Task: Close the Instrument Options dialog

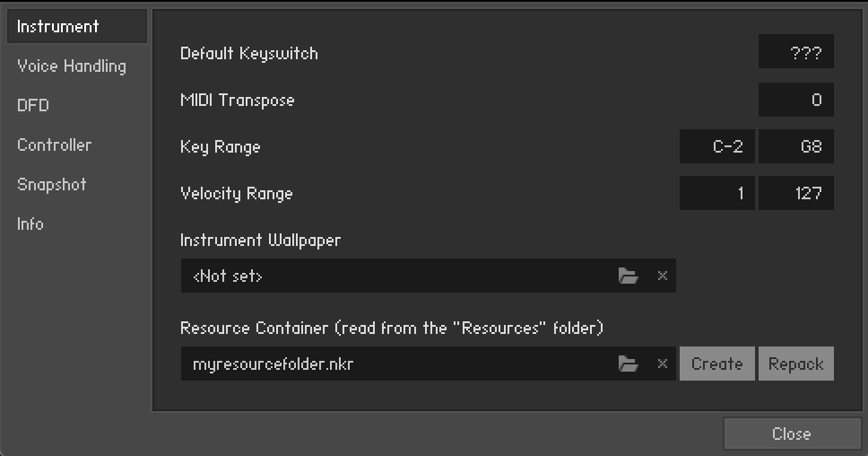Action: click(x=791, y=434)
